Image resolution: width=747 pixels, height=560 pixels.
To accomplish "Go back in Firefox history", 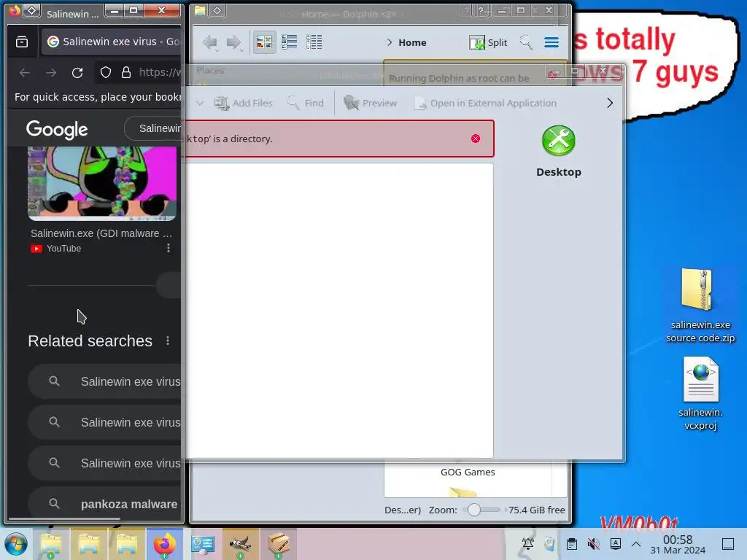I will coord(25,72).
